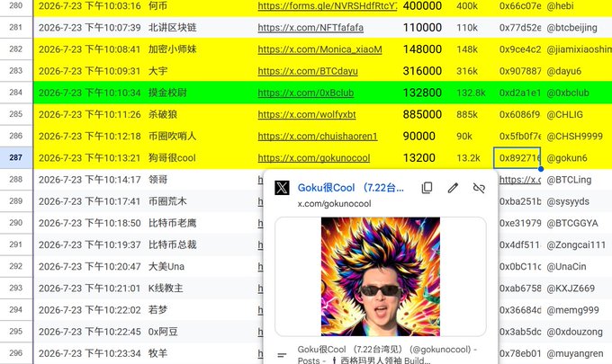Click the cell with handle @Zongcai111
Viewport: 612px width, 364px height.
click(576, 244)
